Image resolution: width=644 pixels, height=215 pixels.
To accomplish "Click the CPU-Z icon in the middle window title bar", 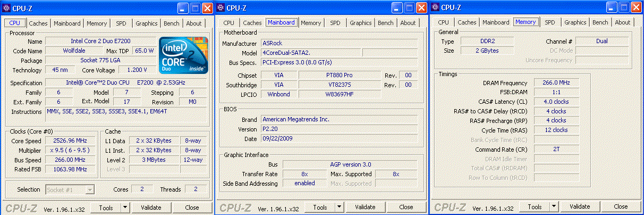I will click(x=221, y=7).
